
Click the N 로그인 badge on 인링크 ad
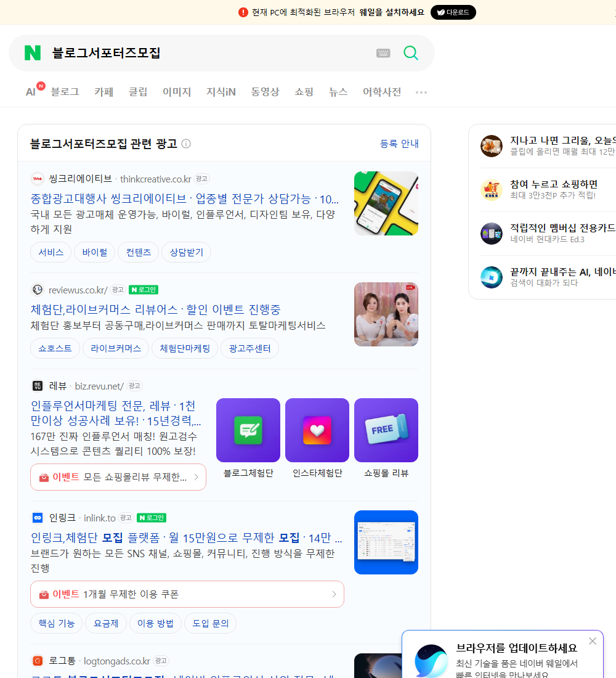click(152, 518)
